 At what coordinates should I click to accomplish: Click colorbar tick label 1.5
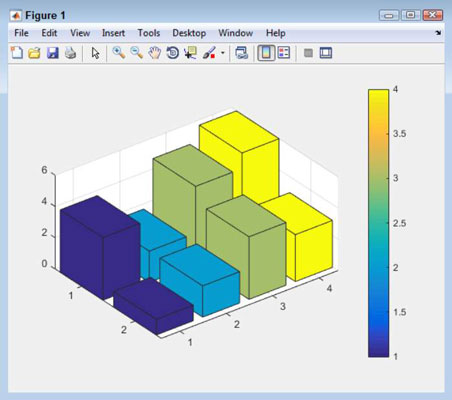(399, 312)
